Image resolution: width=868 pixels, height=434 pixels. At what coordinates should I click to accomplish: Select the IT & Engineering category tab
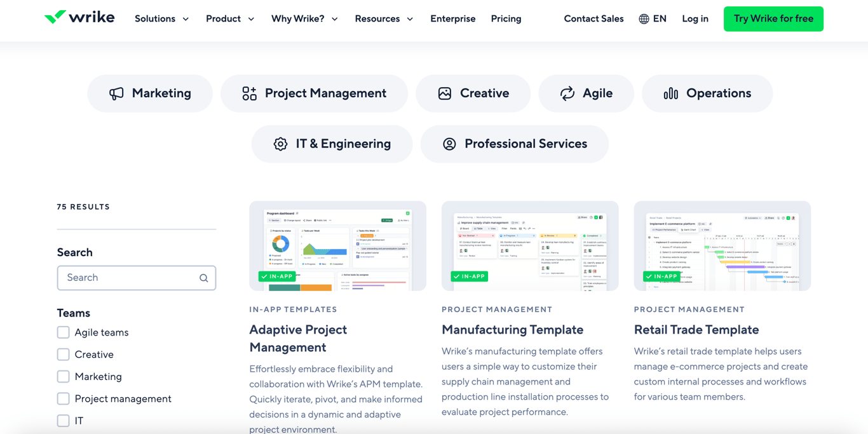[x=332, y=144]
